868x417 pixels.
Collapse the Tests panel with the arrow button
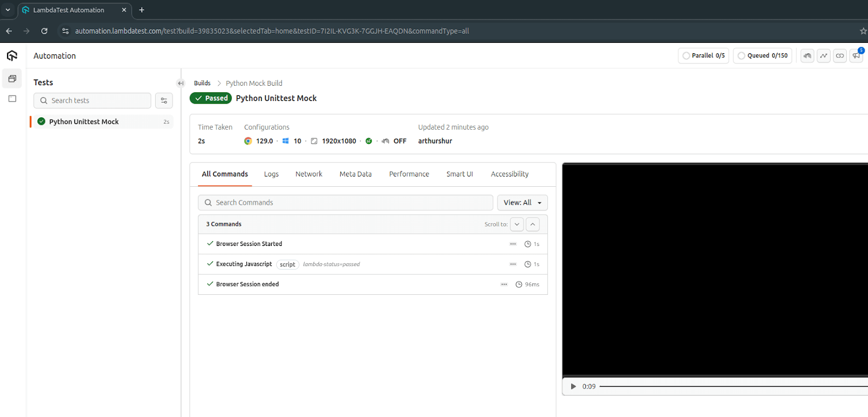point(181,83)
